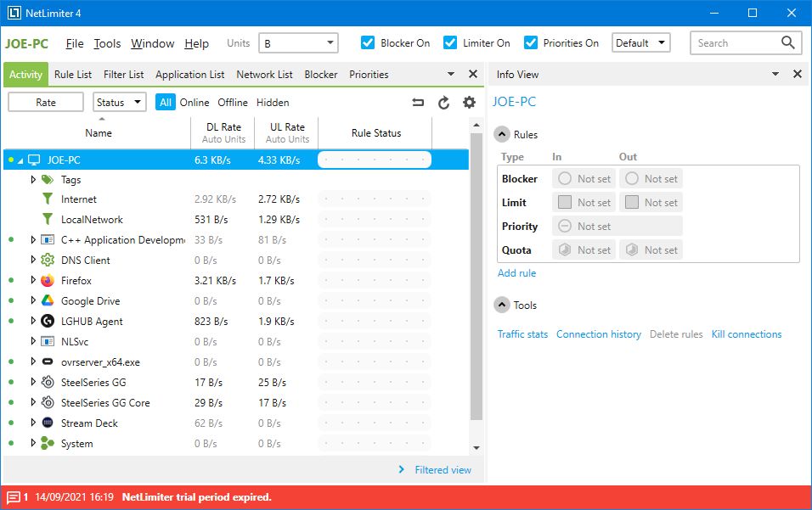Open the settings gear above the list
The image size is (812, 510).
[x=470, y=102]
